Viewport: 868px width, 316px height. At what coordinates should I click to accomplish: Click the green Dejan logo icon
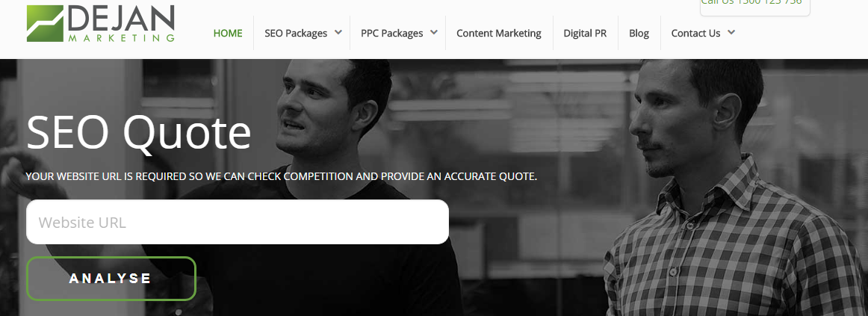[45, 23]
